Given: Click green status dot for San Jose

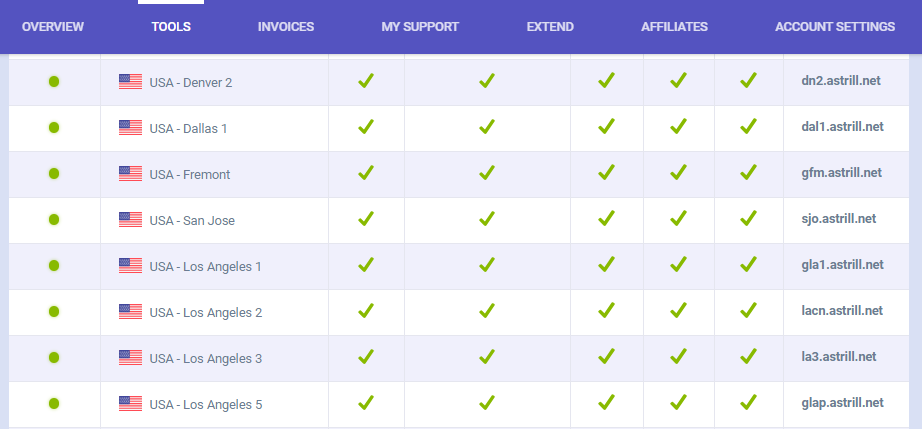Looking at the screenshot, I should tap(54, 220).
